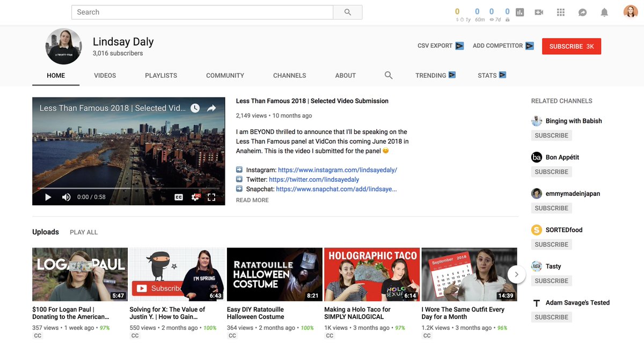
Task: Subscribe to Binging with Babish
Action: click(x=551, y=136)
